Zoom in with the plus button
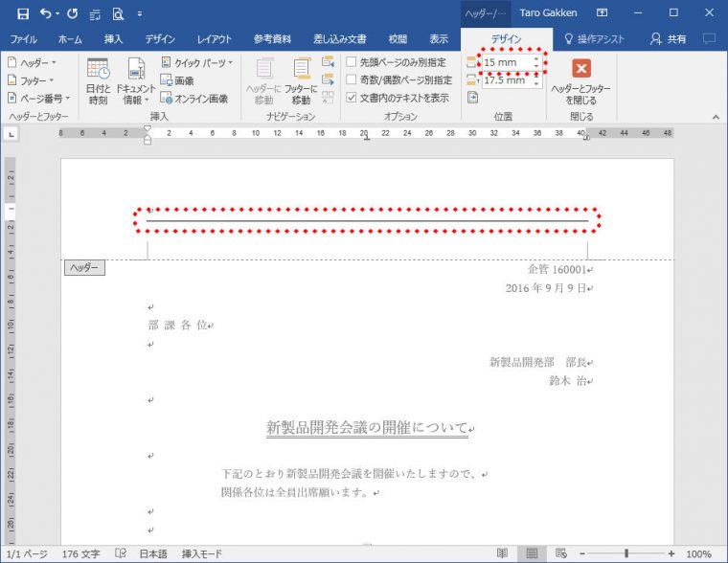 [671, 553]
